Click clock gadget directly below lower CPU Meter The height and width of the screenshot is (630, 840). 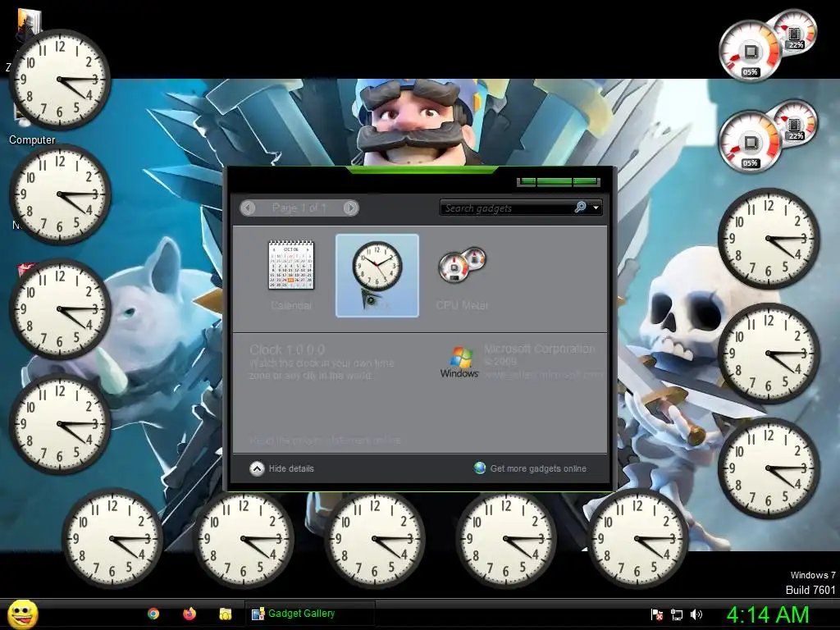[768, 239]
